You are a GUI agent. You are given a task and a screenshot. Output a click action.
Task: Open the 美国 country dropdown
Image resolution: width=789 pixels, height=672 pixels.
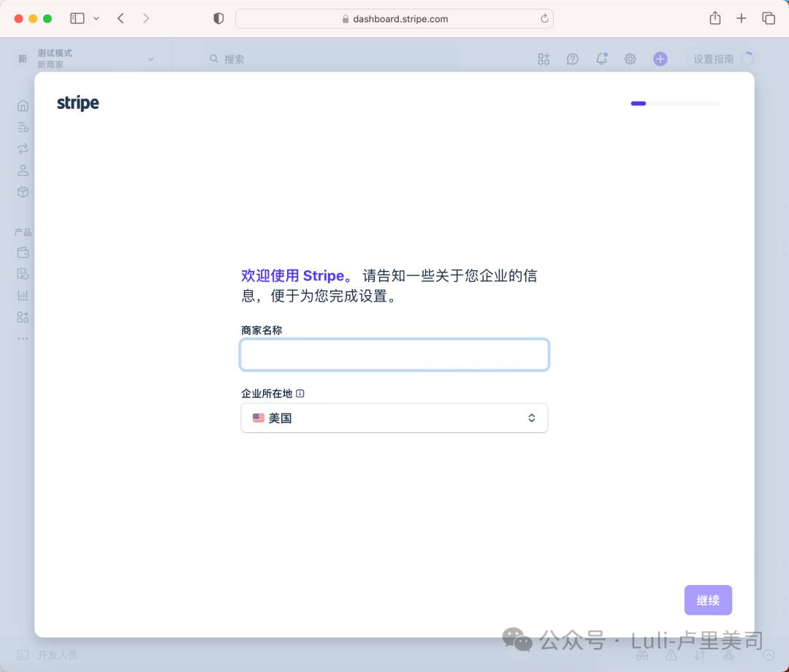394,418
